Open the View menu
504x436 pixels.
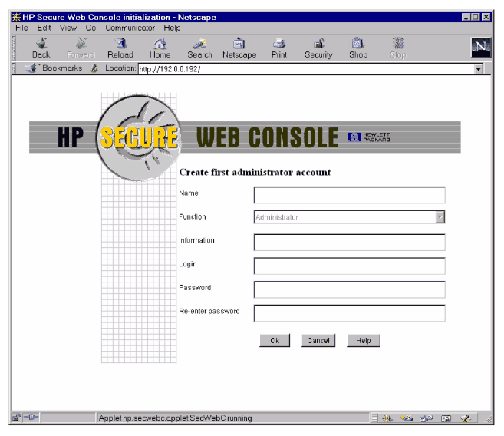coord(68,28)
